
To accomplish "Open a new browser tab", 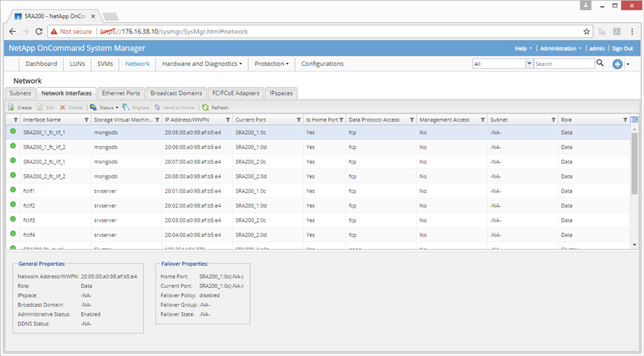I will (111, 17).
